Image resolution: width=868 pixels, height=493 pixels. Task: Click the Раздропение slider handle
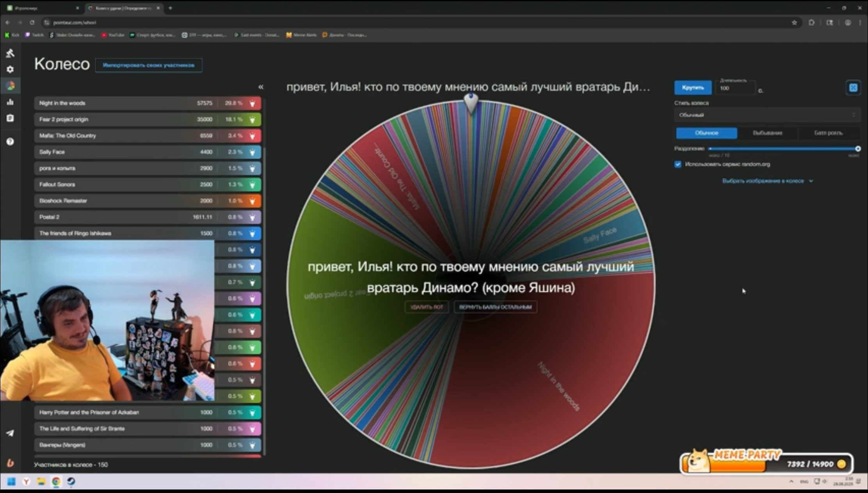[858, 149]
